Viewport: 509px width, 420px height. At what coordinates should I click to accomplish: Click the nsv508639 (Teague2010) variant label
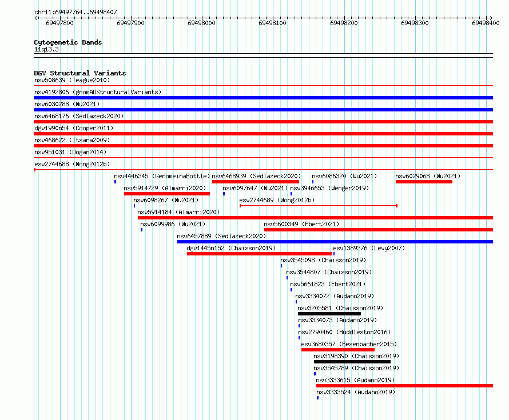click(72, 80)
